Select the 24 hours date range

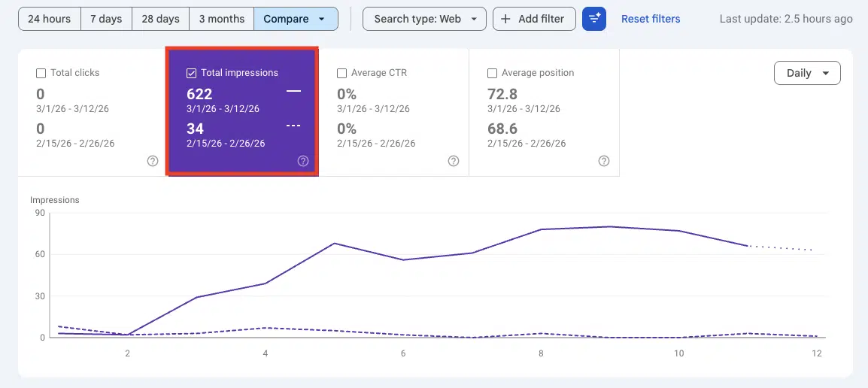[x=49, y=19]
